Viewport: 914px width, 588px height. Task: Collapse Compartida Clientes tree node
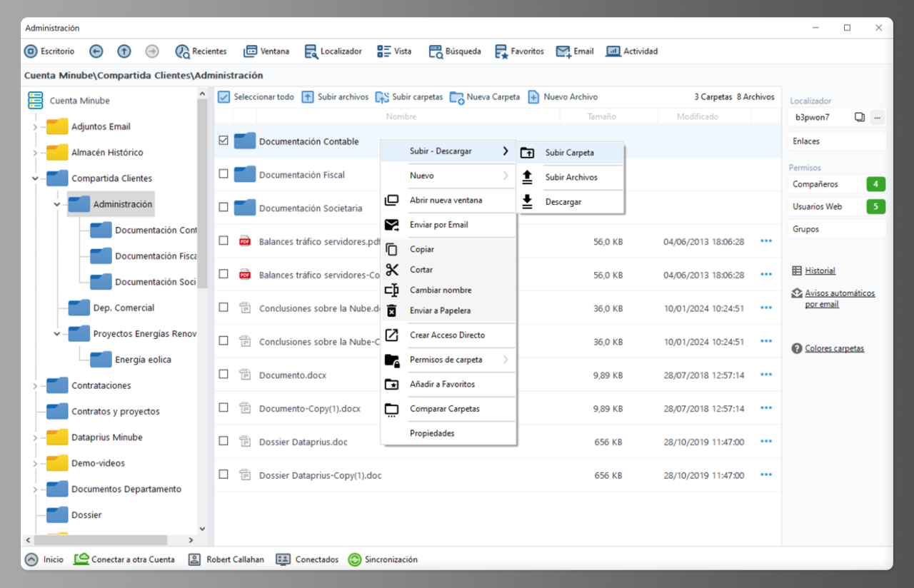pyautogui.click(x=35, y=178)
